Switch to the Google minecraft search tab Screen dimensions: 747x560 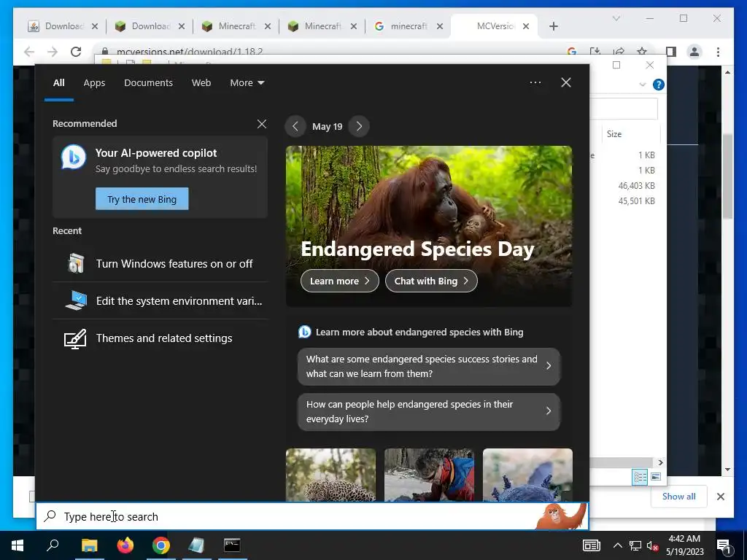[x=409, y=26]
